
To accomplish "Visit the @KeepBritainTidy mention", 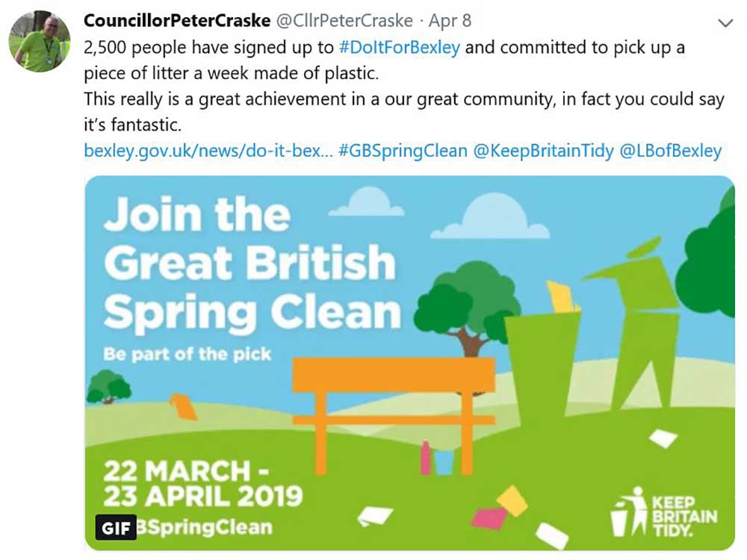I will (x=543, y=151).
